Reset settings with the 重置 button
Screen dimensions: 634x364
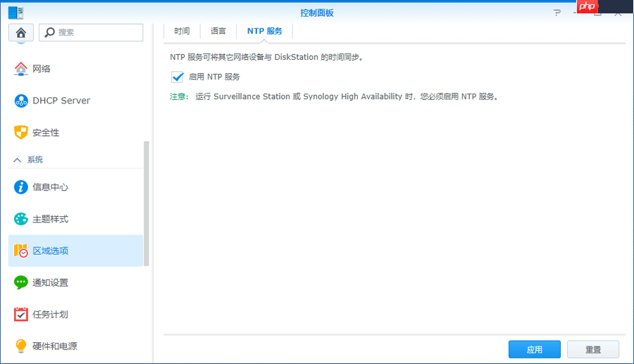pos(593,349)
